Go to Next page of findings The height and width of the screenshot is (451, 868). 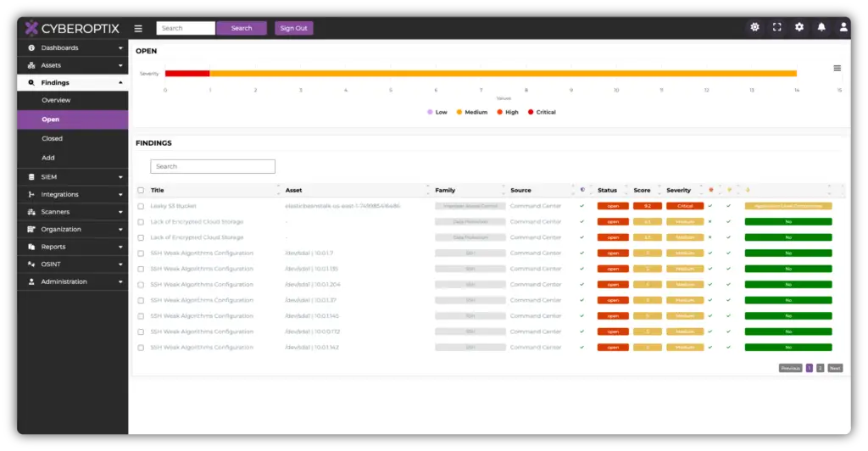tap(835, 368)
